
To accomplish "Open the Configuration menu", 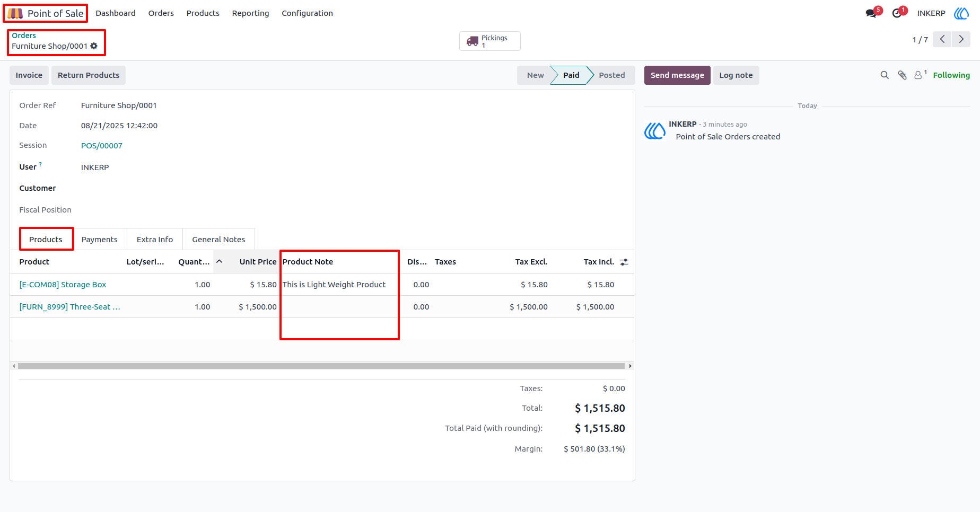I will tap(307, 13).
